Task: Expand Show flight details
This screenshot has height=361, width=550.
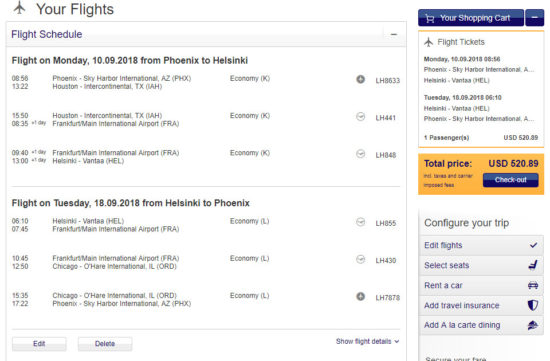Action: click(367, 341)
